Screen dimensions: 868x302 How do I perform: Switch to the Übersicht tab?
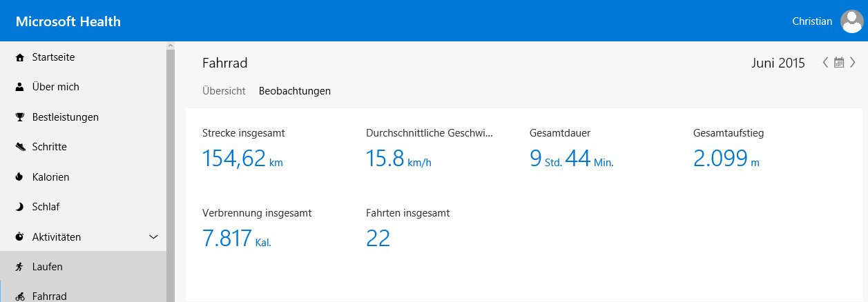224,90
